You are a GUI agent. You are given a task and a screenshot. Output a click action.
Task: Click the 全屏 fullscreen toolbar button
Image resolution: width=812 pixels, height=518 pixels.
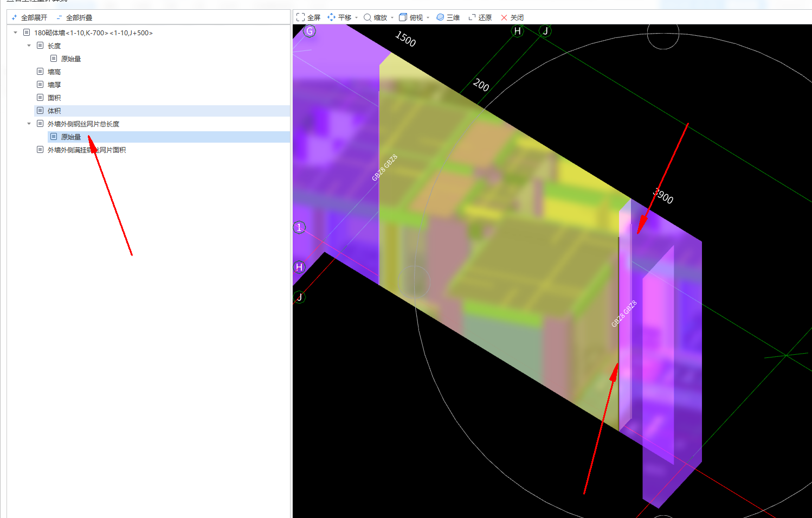[x=308, y=18]
